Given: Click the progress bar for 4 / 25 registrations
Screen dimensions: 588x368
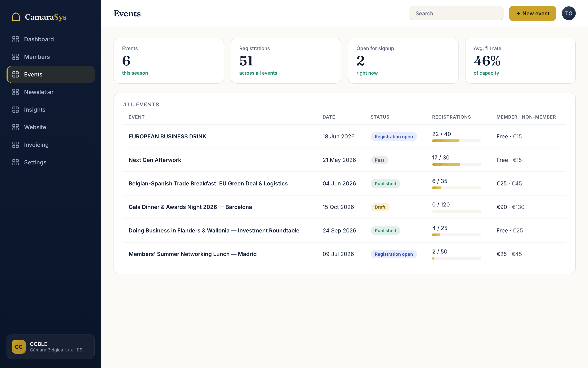Looking at the screenshot, I should pyautogui.click(x=457, y=235).
